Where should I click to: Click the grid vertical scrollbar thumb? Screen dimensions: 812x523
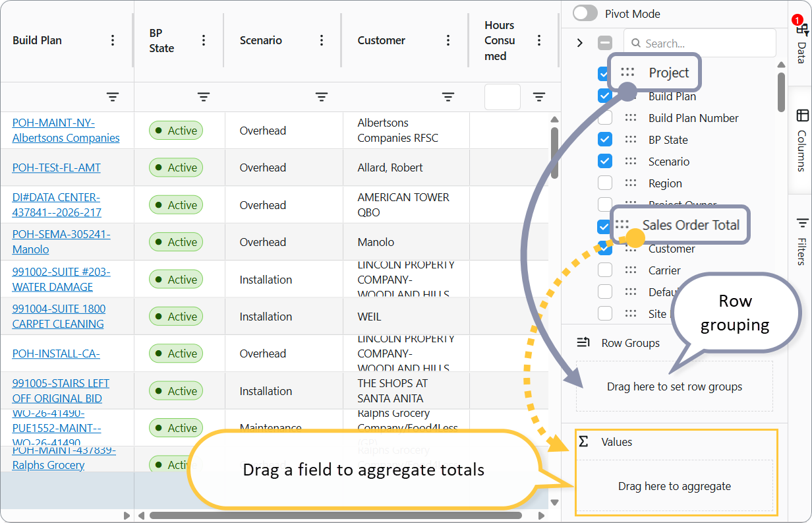[554, 154]
